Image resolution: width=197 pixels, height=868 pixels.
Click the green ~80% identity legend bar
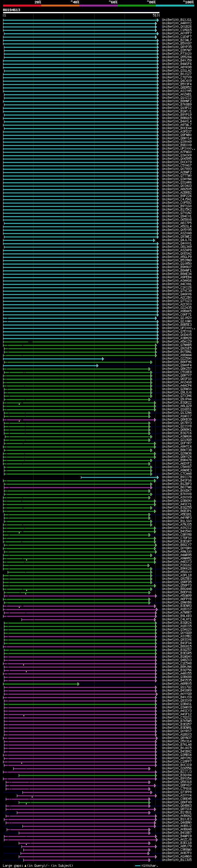click(x=137, y=6)
